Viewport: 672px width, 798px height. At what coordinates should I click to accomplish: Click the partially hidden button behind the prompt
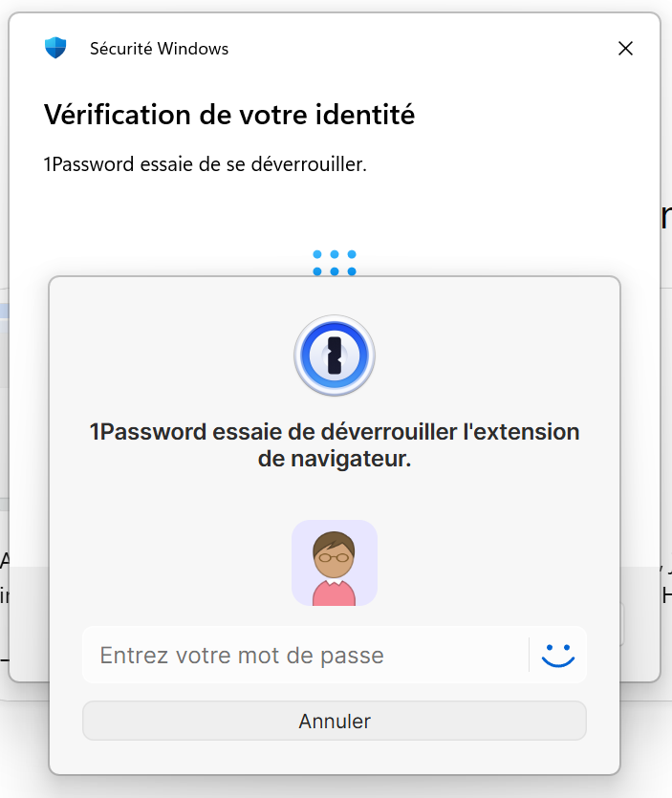(x=623, y=623)
